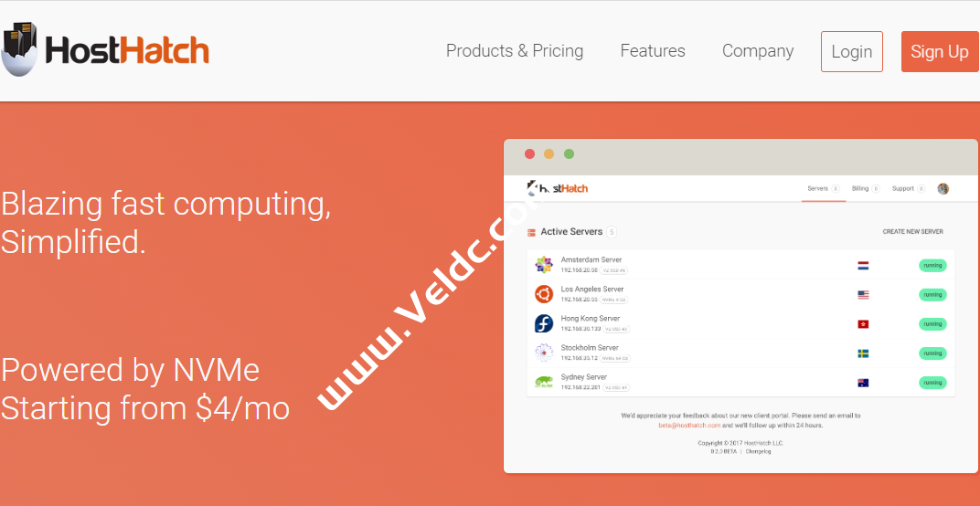Viewport: 980px width, 506px height.
Task: Click the US flag for Los Angeles
Action: click(x=863, y=295)
